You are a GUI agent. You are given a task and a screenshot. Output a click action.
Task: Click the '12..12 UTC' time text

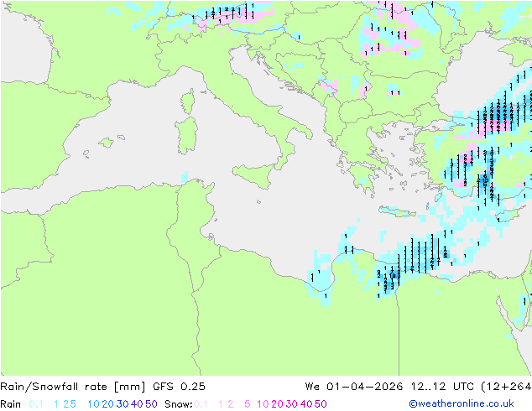pos(441,387)
